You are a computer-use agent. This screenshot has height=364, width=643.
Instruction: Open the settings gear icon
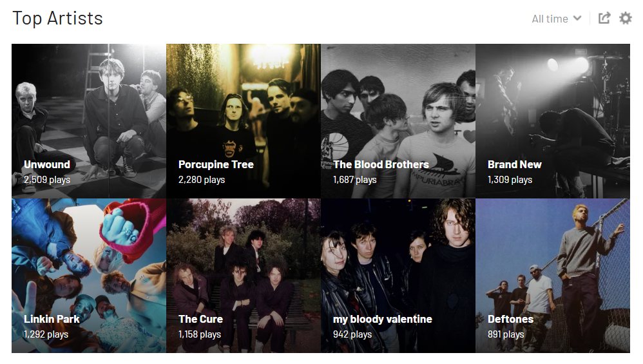tap(626, 18)
